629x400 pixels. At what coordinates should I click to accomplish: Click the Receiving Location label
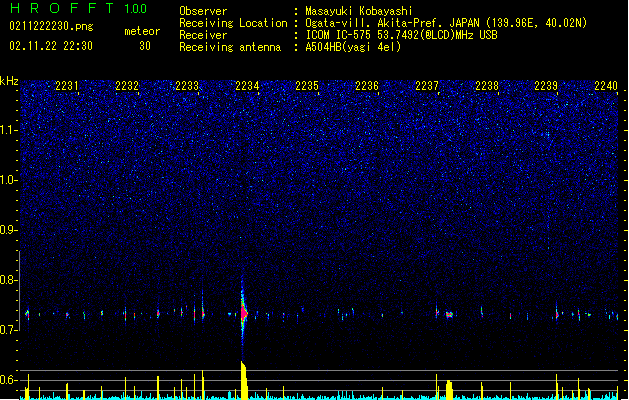[233, 23]
